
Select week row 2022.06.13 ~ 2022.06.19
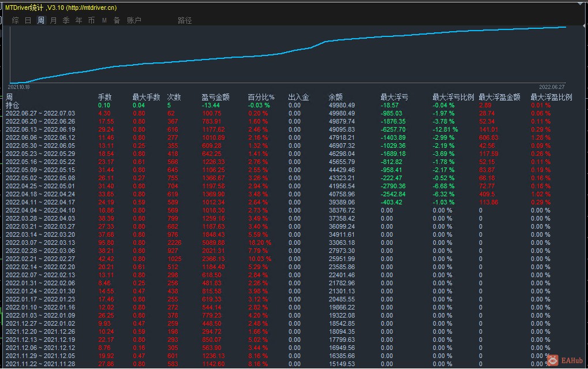point(40,129)
